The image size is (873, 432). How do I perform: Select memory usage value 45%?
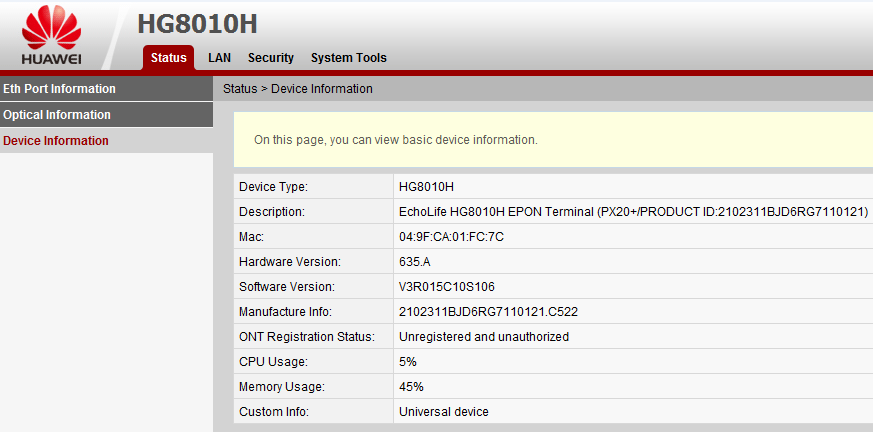coord(411,387)
